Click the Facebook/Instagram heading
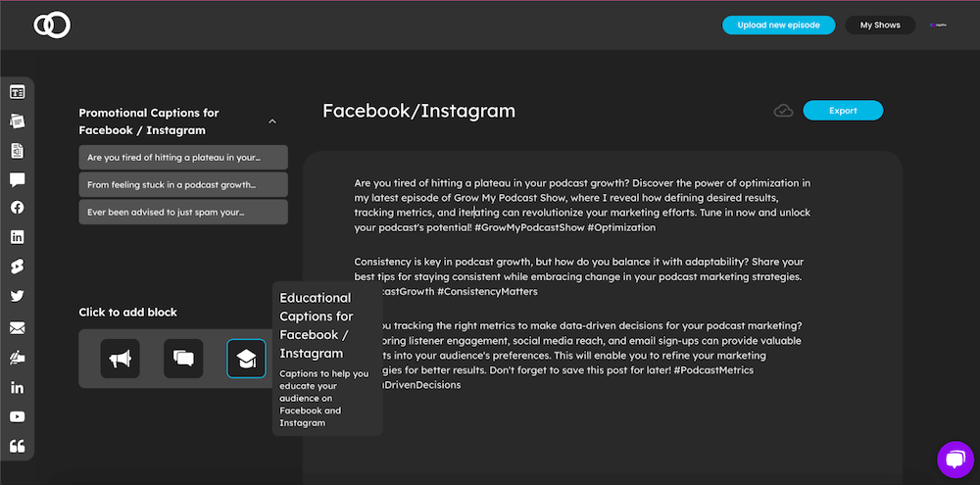 pyautogui.click(x=418, y=111)
